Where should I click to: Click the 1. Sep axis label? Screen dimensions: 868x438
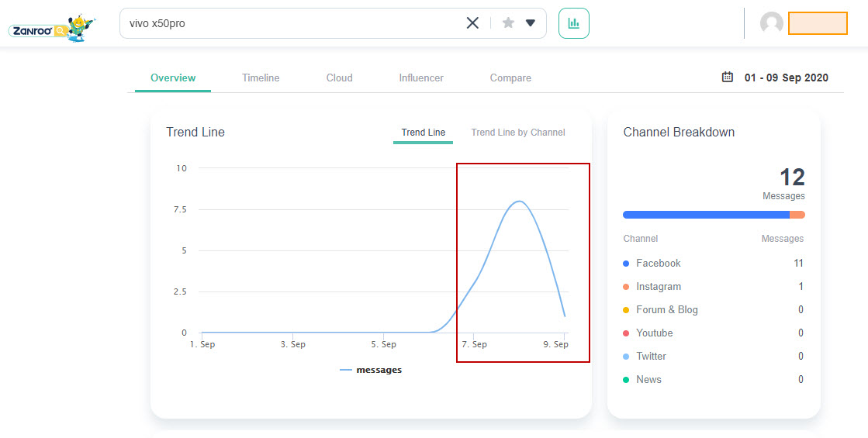pyautogui.click(x=202, y=344)
